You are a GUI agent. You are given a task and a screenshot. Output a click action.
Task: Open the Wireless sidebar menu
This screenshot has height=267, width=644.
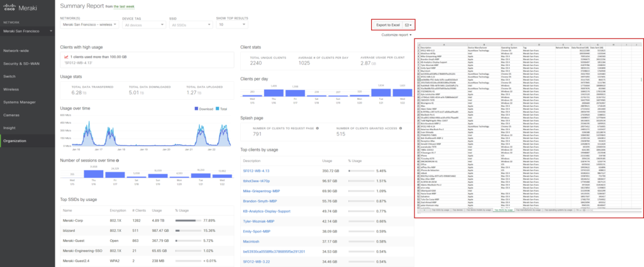[x=15, y=90]
